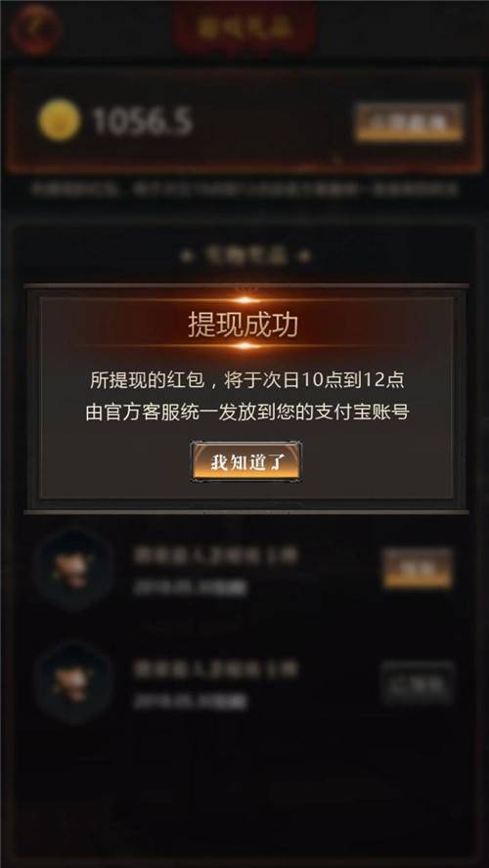The width and height of the screenshot is (489, 868).
Task: Click the gold coin icon beside 1056.5
Action: pos(60,120)
